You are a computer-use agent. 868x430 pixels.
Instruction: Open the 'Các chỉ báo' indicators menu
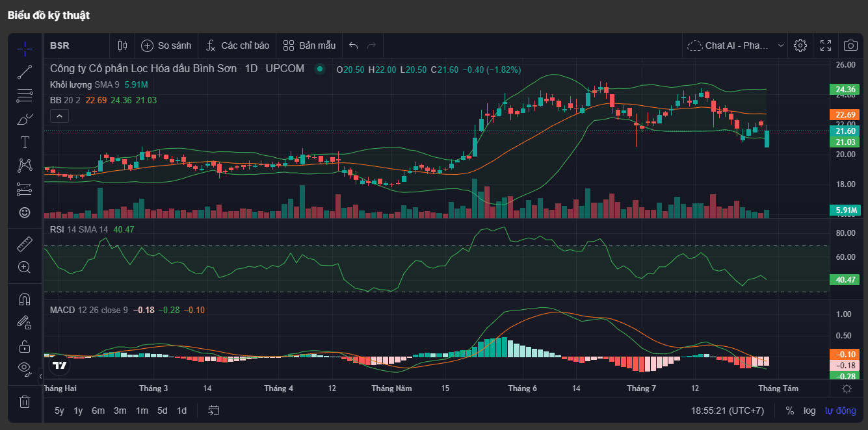(237, 45)
